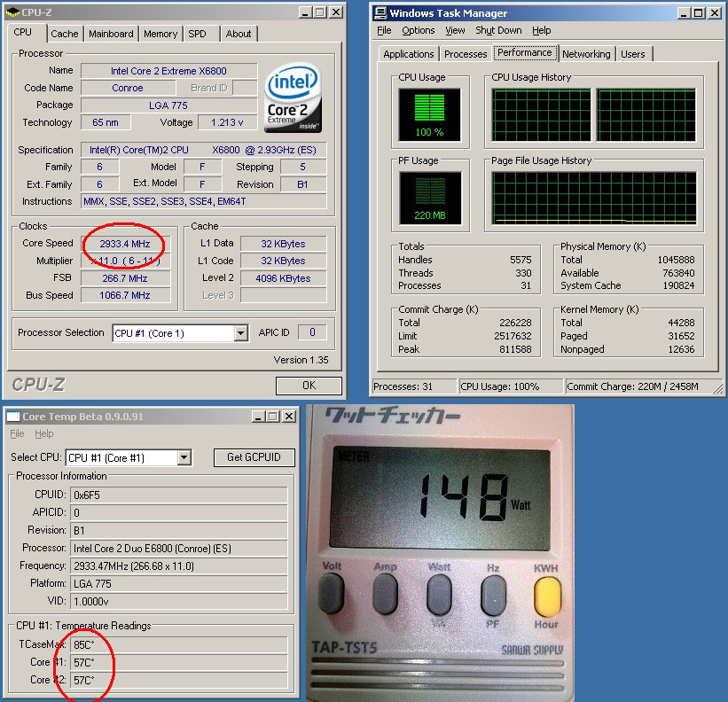Click CPU Usage: 100% in Task Manager status bar
The width and height of the screenshot is (728, 702).
pyautogui.click(x=511, y=386)
